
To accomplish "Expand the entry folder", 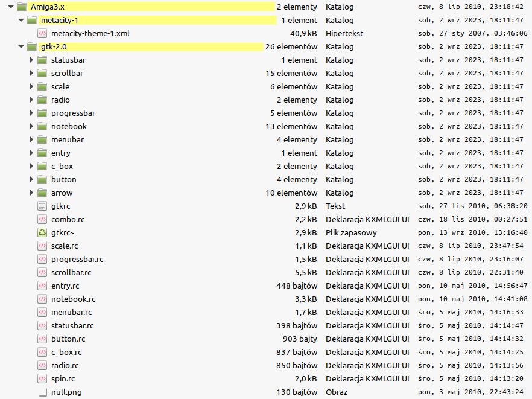I will pos(31,153).
